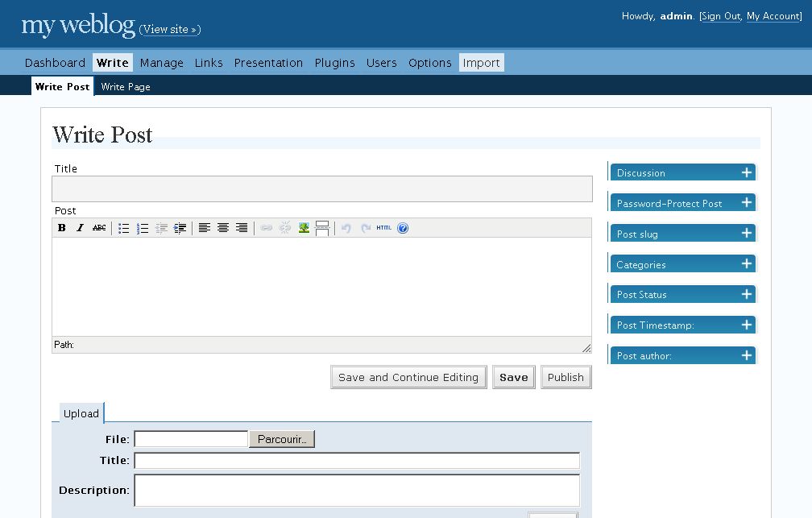Increase indent of the post text

[x=180, y=227]
